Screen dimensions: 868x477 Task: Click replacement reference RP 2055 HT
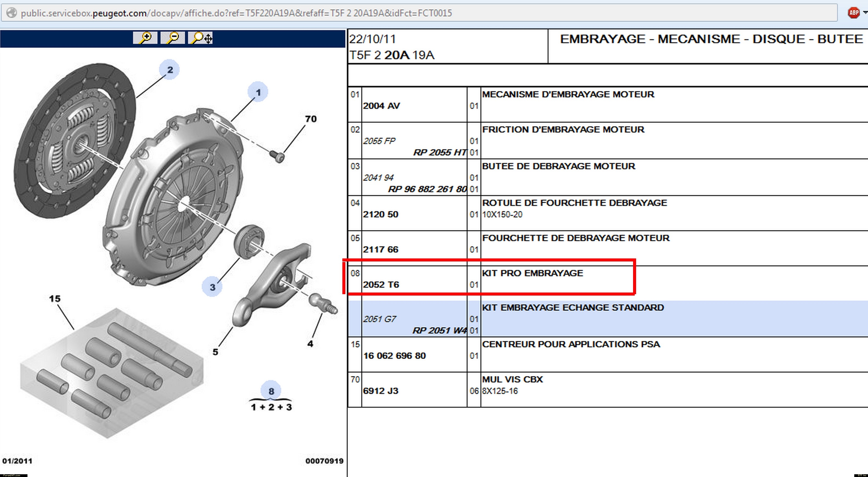click(x=439, y=153)
